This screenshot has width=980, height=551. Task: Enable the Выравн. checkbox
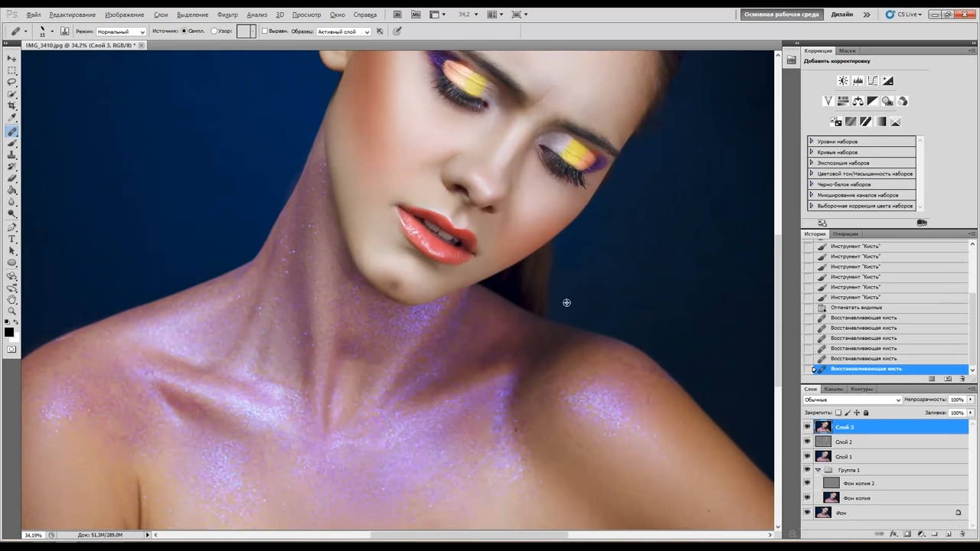click(x=265, y=31)
